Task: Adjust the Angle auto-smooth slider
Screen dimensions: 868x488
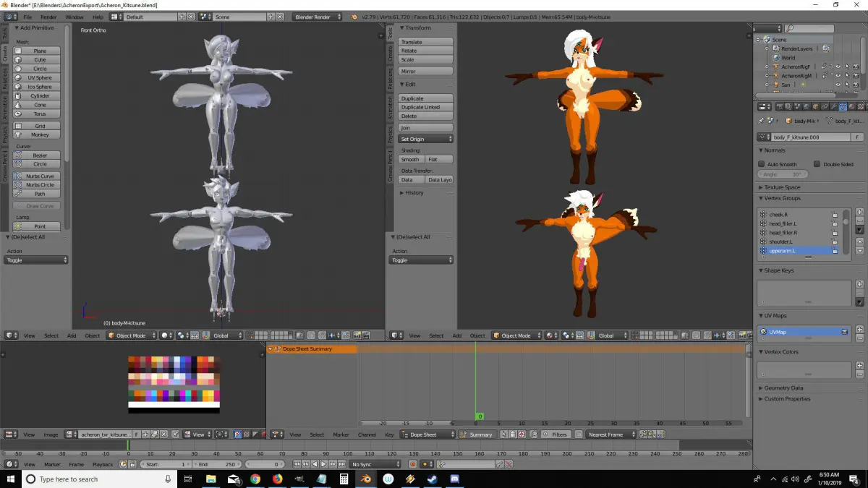Action: tap(783, 174)
